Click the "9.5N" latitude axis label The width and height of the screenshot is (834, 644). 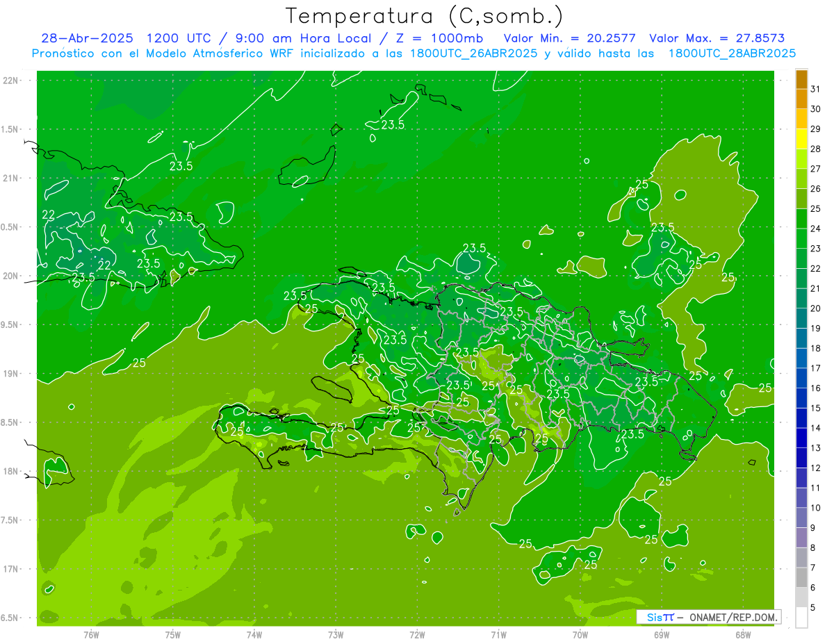tap(9, 324)
